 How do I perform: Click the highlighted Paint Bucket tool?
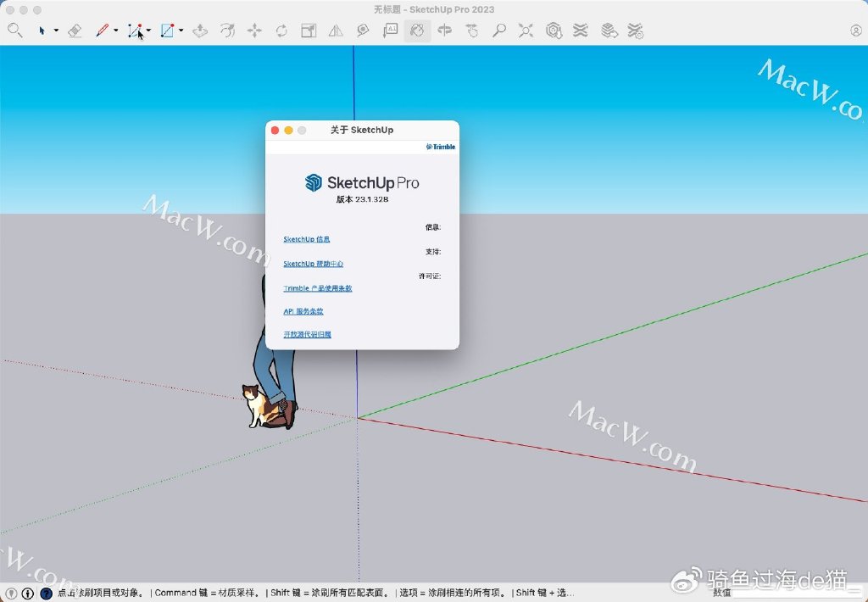(x=417, y=31)
